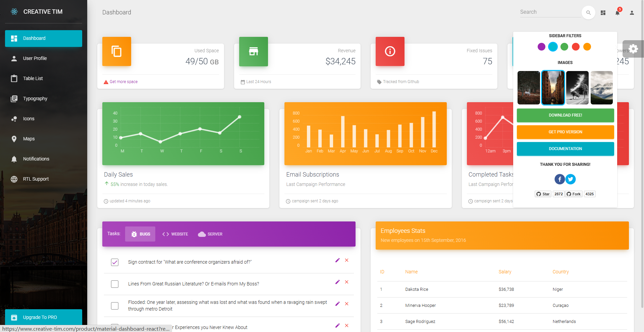Screen dimensions: 644x332
Task: Open RTL Support in the sidebar
Action: pos(44,179)
